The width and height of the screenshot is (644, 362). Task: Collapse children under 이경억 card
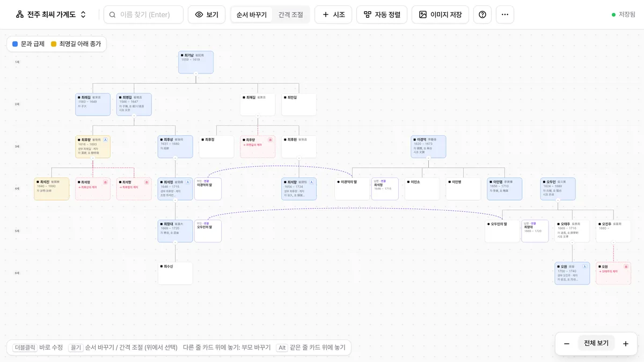click(x=429, y=158)
